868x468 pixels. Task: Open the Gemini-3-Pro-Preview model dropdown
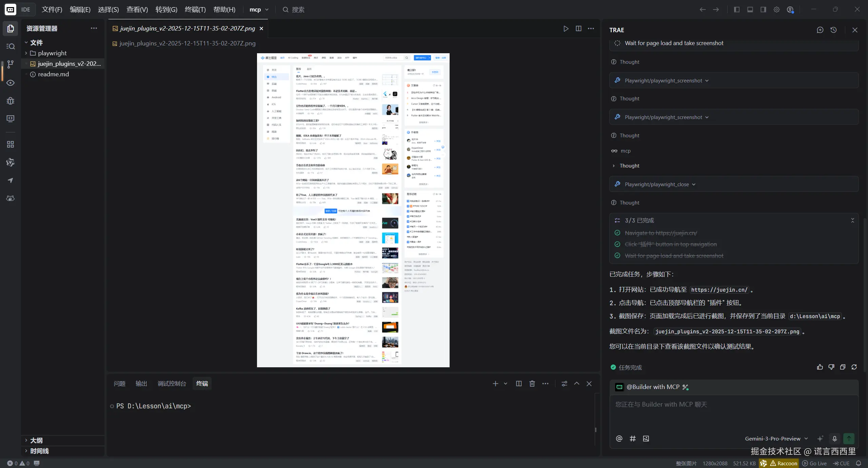click(x=776, y=438)
